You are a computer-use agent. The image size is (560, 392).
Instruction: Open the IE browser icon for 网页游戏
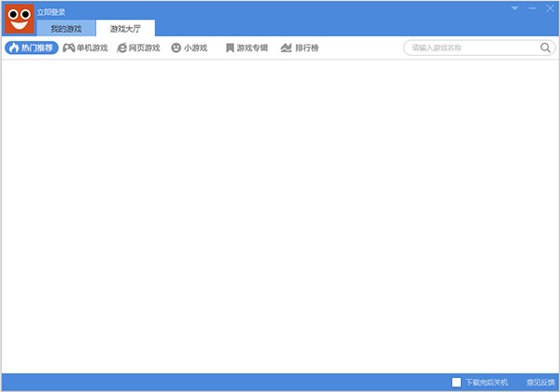[121, 48]
